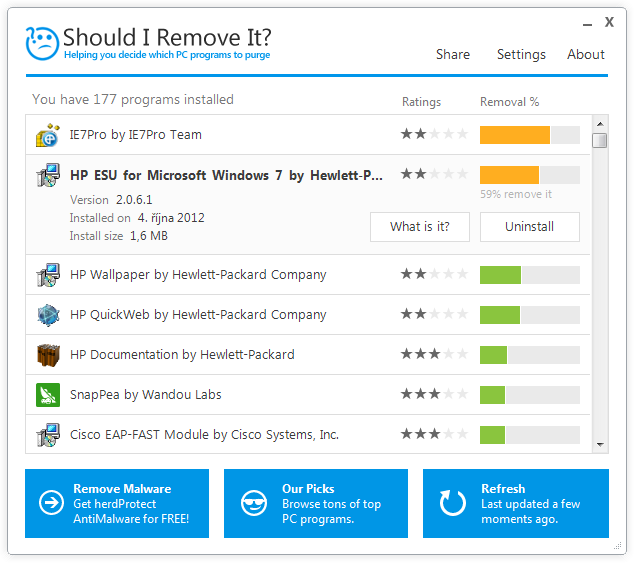Click the star rating for HP QuickWeb

coord(435,313)
